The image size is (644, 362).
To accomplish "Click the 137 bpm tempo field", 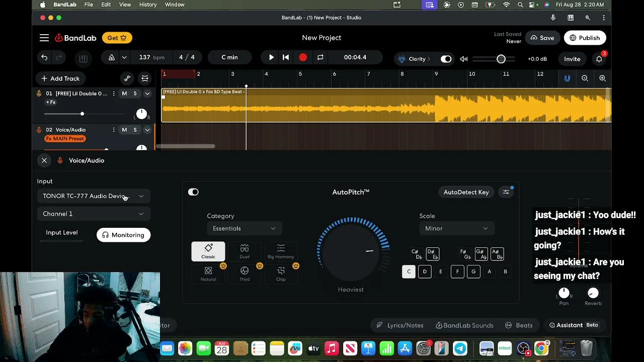I will pos(152,57).
